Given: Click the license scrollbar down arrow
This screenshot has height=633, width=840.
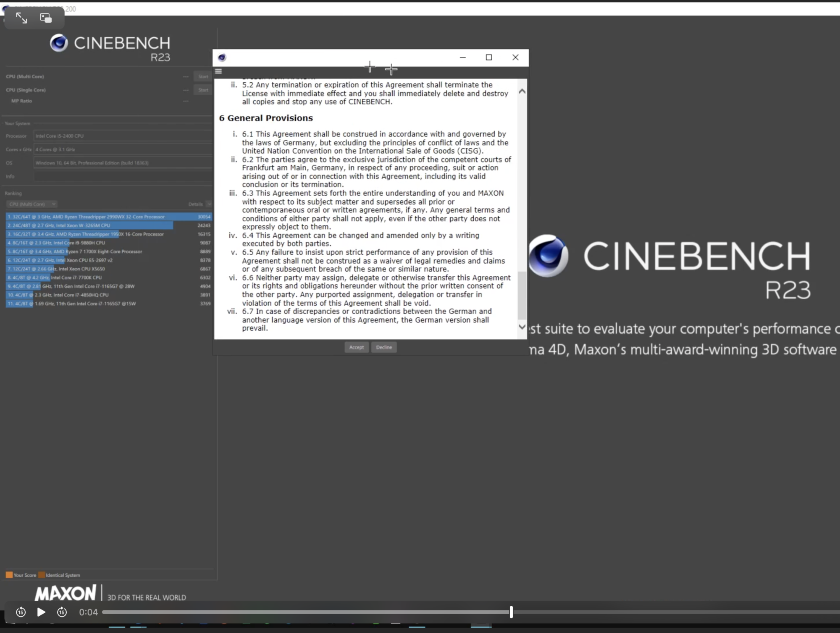Looking at the screenshot, I should pyautogui.click(x=522, y=327).
